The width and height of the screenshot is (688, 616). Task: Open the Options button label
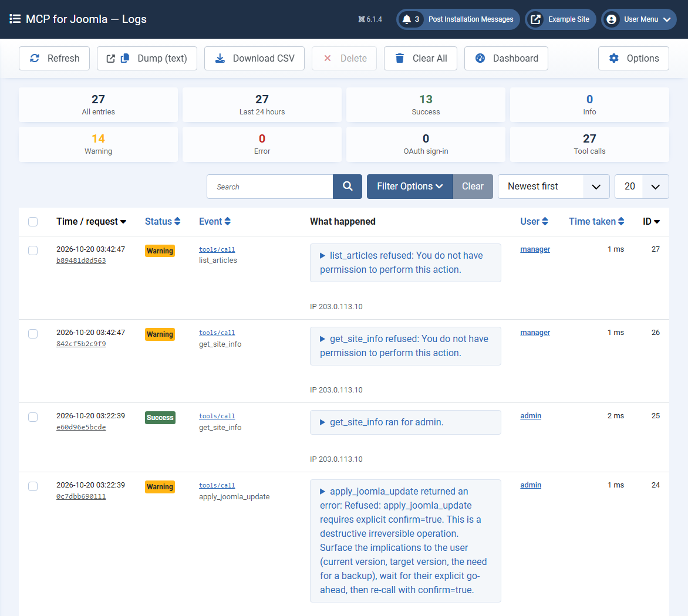coord(643,58)
